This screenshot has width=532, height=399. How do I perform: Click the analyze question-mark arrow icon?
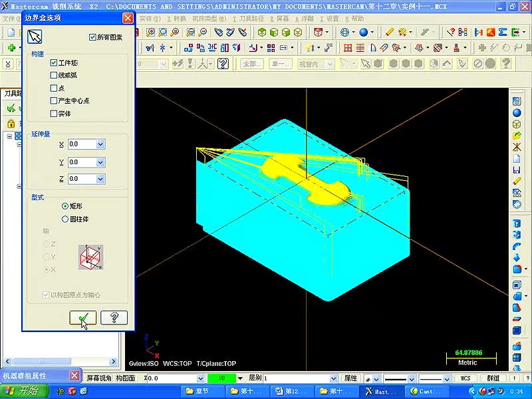tap(451, 32)
